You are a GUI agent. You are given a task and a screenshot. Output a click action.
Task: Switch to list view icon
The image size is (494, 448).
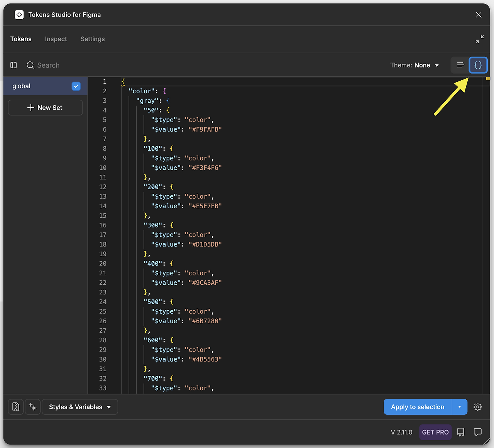point(460,65)
